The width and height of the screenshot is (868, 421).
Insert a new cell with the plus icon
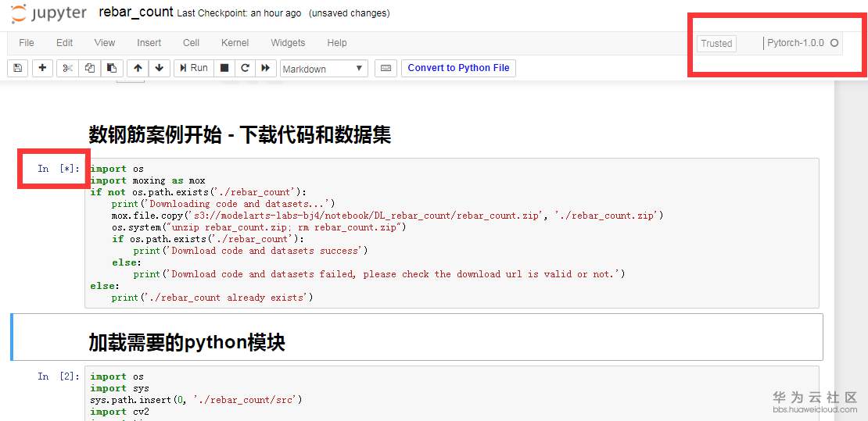click(42, 68)
